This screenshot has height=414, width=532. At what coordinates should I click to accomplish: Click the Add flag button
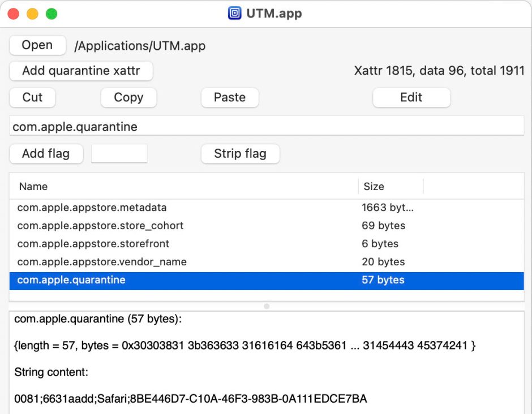point(46,154)
